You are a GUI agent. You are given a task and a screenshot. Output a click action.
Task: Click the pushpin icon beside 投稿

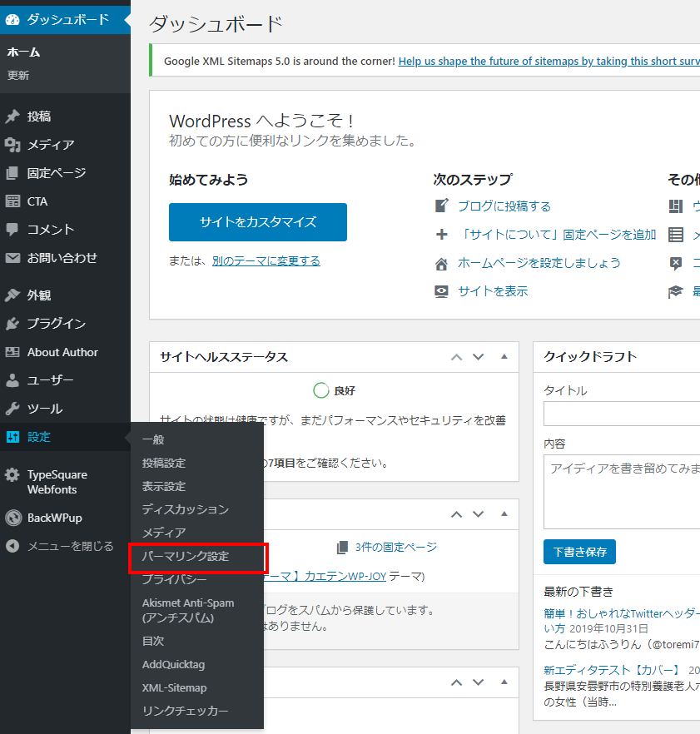point(12,117)
